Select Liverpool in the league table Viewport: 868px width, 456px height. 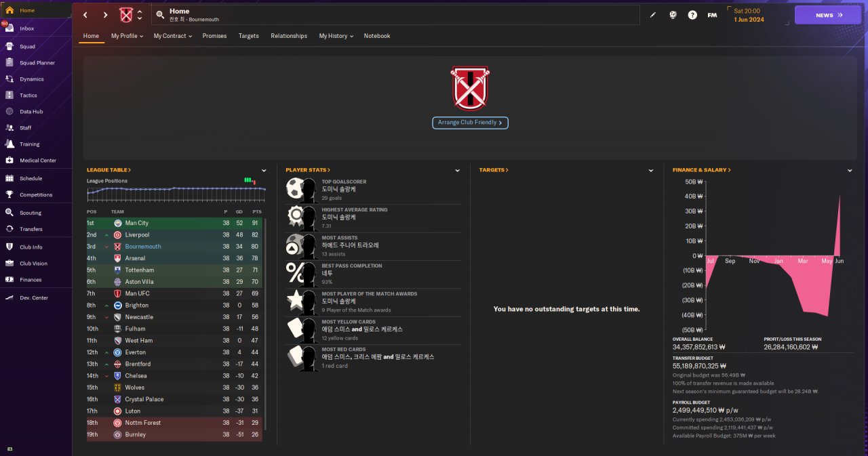coord(174,234)
